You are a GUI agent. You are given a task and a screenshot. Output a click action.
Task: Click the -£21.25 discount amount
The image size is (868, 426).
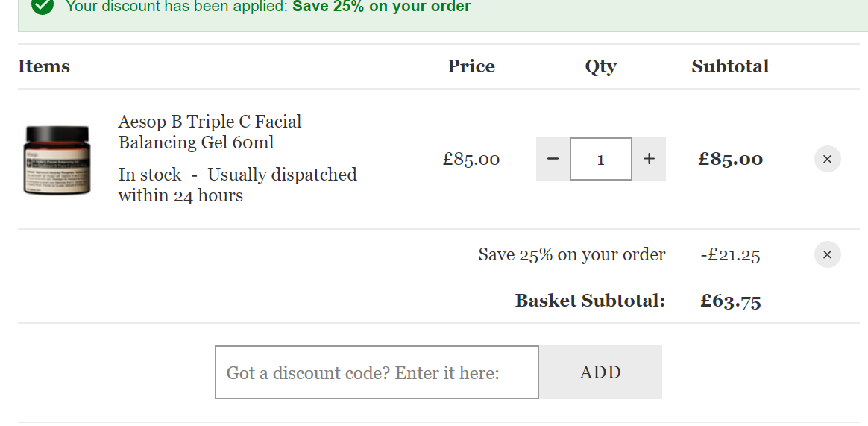(x=730, y=255)
